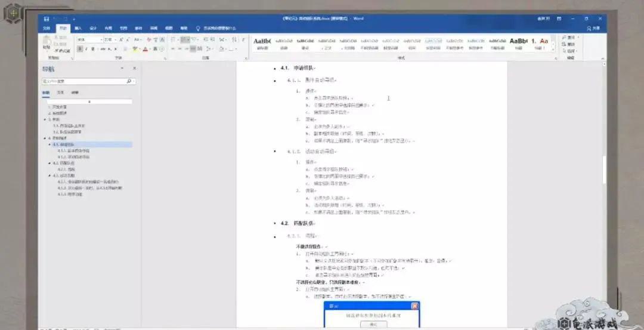Open the font name combo box

[x=89, y=39]
